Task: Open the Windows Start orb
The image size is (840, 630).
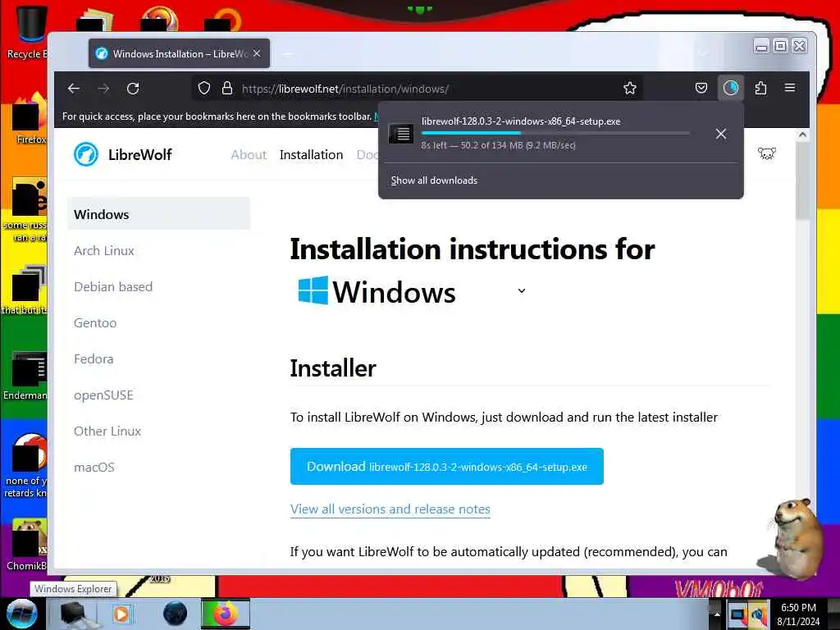Action: tap(22, 614)
